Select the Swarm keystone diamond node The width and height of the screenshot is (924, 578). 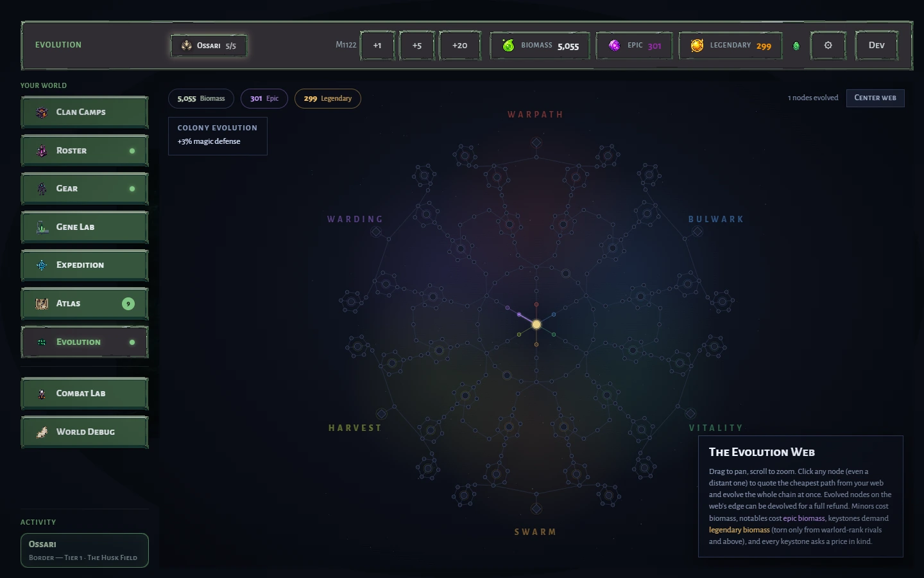coord(536,509)
